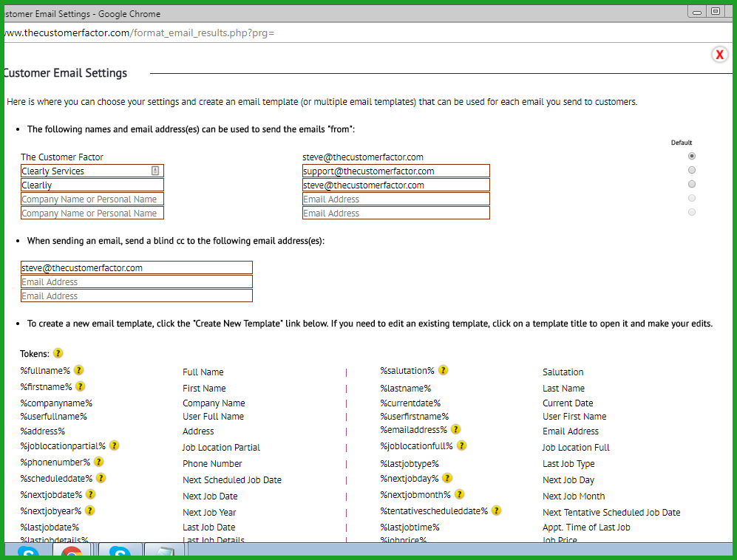The image size is (737, 560).
Task: Open the help icon beside the Tokens label
Action: [x=58, y=353]
